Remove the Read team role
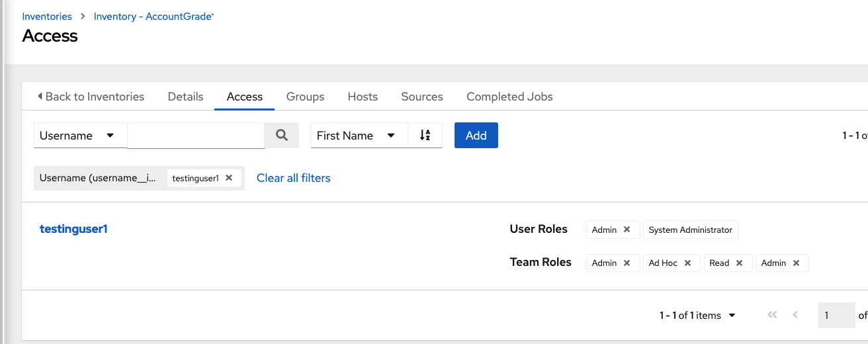 [x=740, y=263]
